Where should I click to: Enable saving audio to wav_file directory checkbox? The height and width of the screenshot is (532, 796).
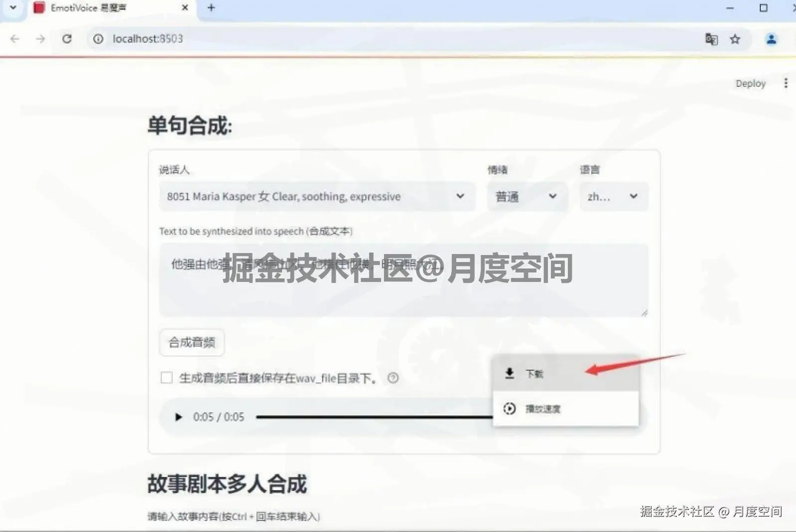pyautogui.click(x=166, y=378)
